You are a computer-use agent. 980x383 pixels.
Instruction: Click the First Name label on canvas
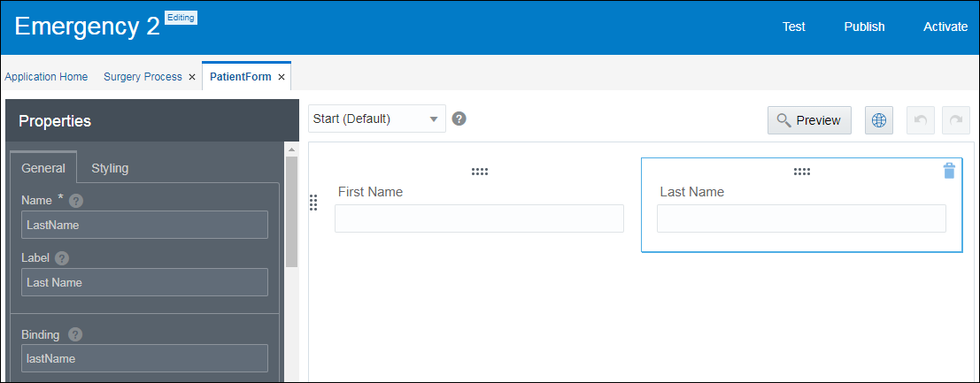(370, 192)
